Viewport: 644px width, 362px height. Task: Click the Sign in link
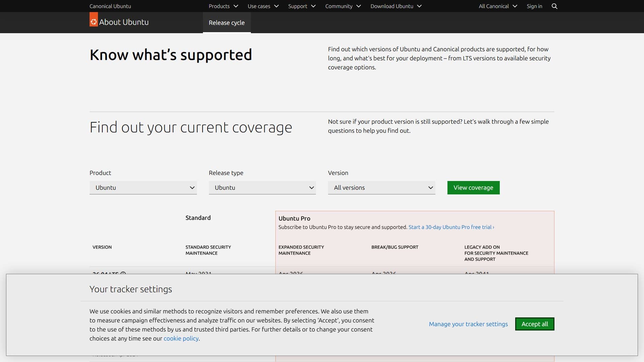(534, 6)
